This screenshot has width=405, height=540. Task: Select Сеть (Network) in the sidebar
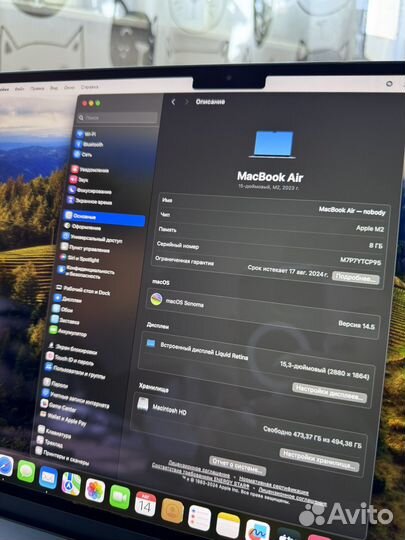coord(83,154)
